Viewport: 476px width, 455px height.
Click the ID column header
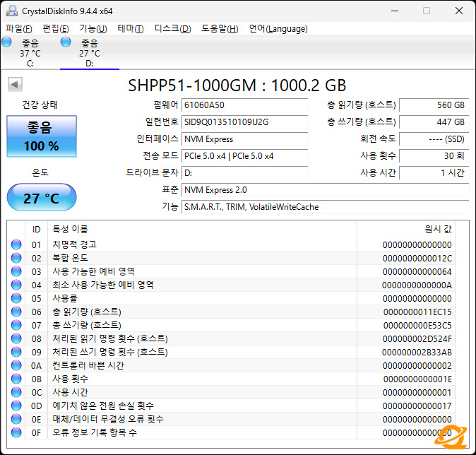[37, 230]
